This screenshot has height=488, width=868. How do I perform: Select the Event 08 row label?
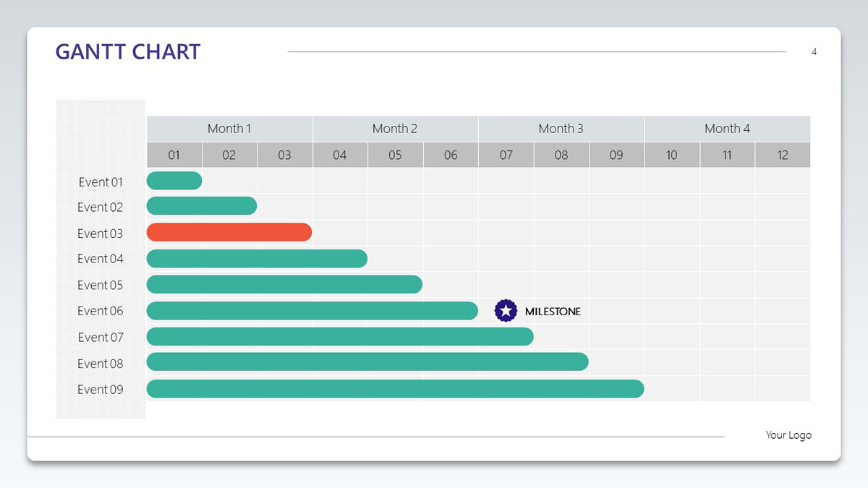tap(101, 364)
